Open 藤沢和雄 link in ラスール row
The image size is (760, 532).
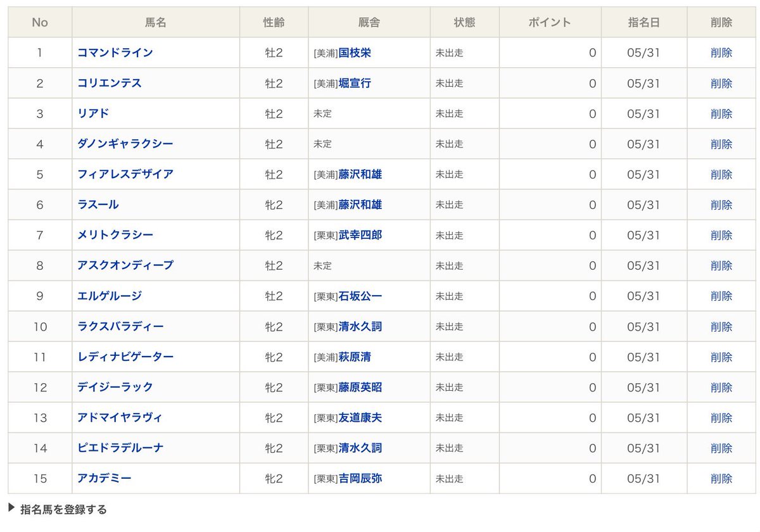[x=360, y=205]
